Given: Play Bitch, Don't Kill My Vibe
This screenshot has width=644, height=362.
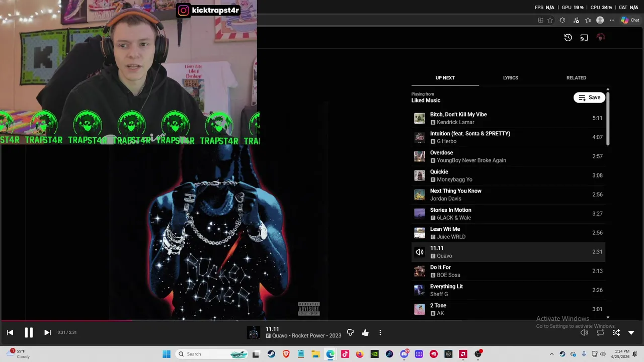Looking at the screenshot, I should click(508, 118).
